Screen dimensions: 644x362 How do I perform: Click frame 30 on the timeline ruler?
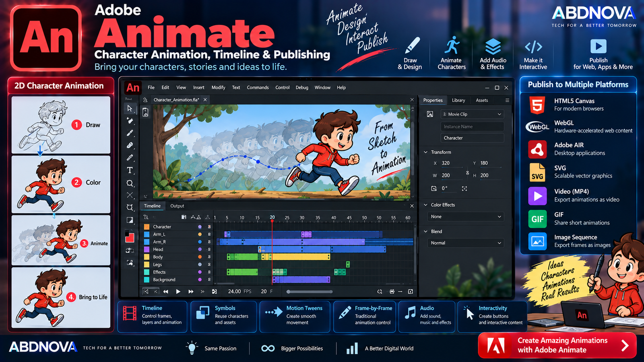point(302,218)
